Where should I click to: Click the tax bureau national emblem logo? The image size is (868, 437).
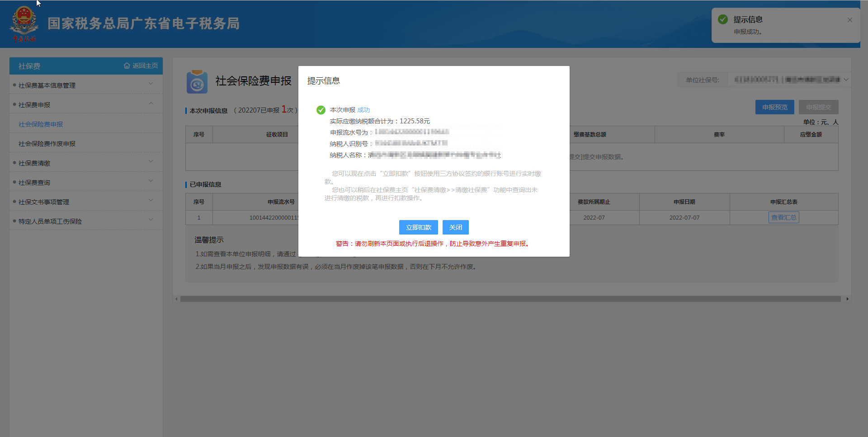(24, 23)
